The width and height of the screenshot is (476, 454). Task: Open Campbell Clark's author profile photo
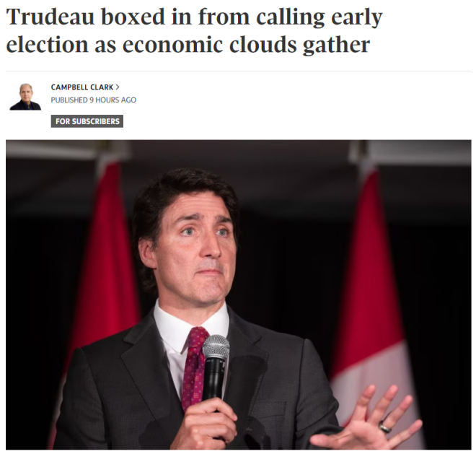coord(25,97)
